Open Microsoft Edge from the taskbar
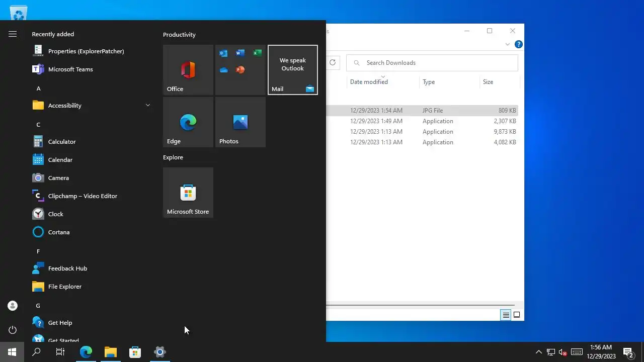The width and height of the screenshot is (644, 362). click(86, 352)
